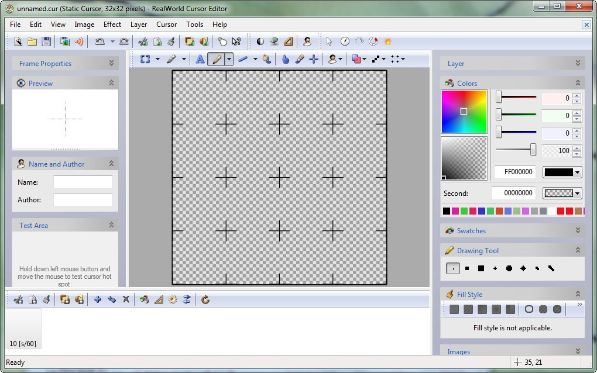The width and height of the screenshot is (597, 373).
Task: Select the blue move cross tool
Action: (x=314, y=59)
